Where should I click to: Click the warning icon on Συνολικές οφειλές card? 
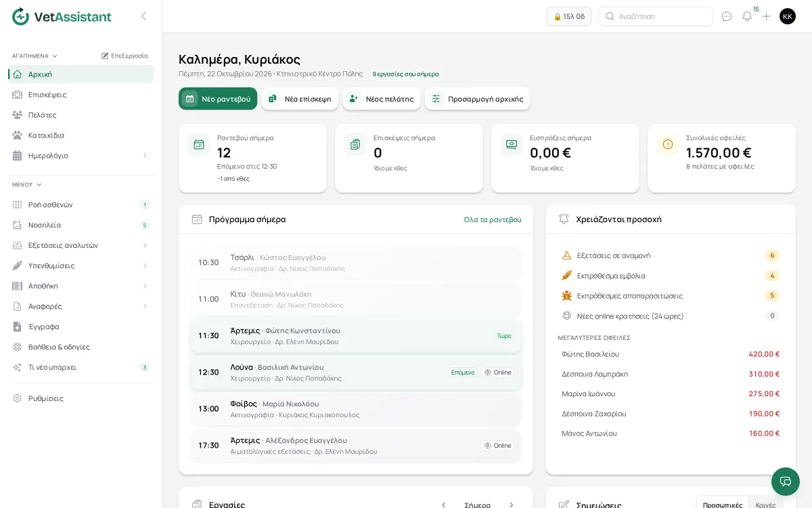click(x=668, y=144)
